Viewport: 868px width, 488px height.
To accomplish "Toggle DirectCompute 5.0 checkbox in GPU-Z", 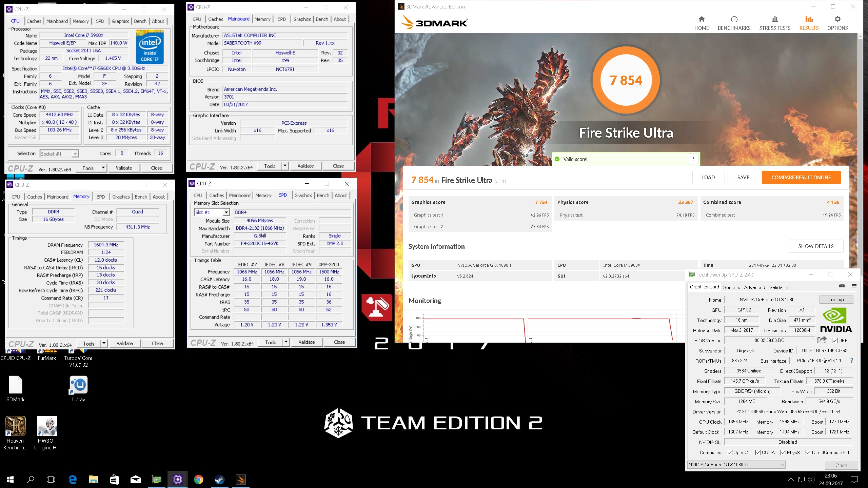I will tap(808, 452).
